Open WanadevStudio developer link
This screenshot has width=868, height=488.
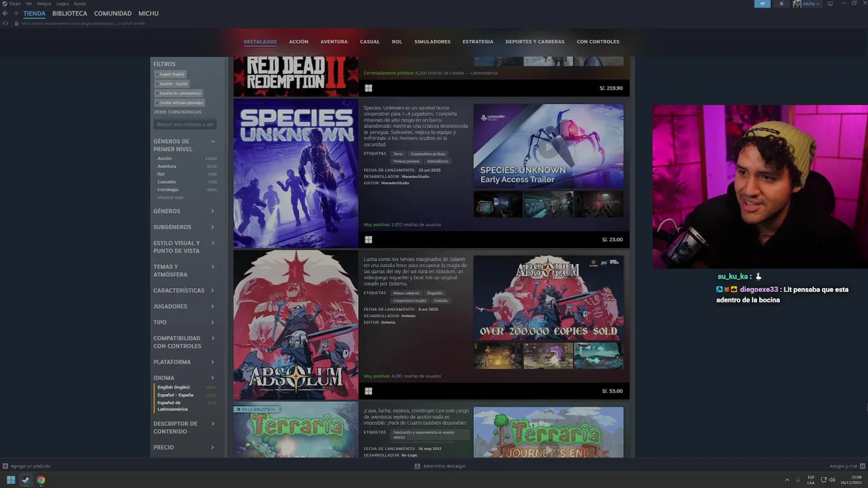[x=415, y=176]
